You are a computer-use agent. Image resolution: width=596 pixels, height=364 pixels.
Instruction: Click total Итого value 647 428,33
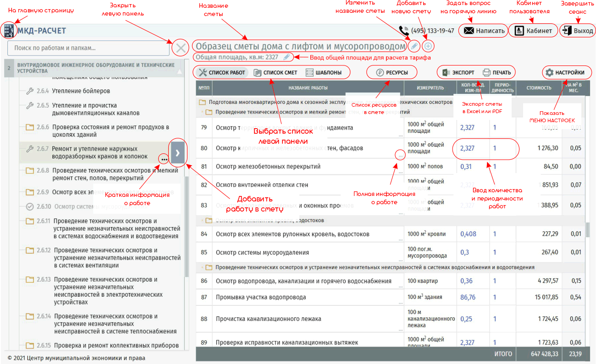point(545,354)
